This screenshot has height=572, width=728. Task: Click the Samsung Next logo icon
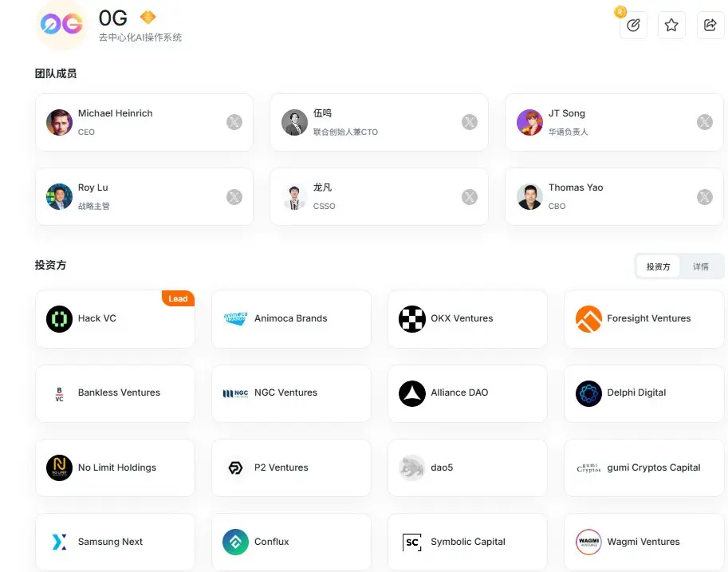coord(60,542)
